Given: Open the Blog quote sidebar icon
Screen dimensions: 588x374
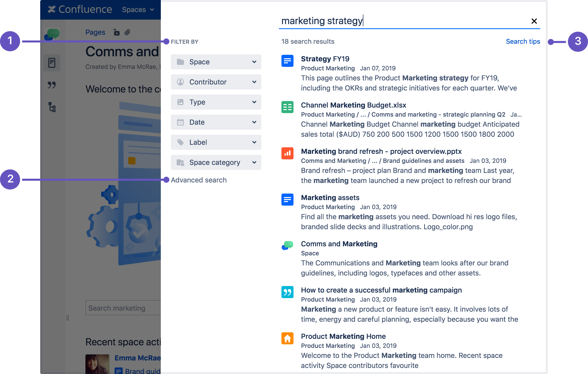Looking at the screenshot, I should click(x=52, y=85).
